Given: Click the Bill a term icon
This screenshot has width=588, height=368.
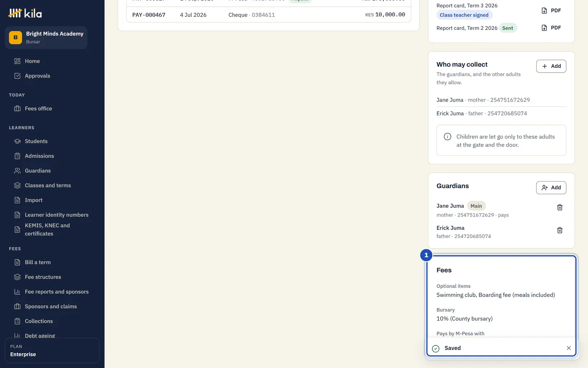Looking at the screenshot, I should (x=17, y=262).
